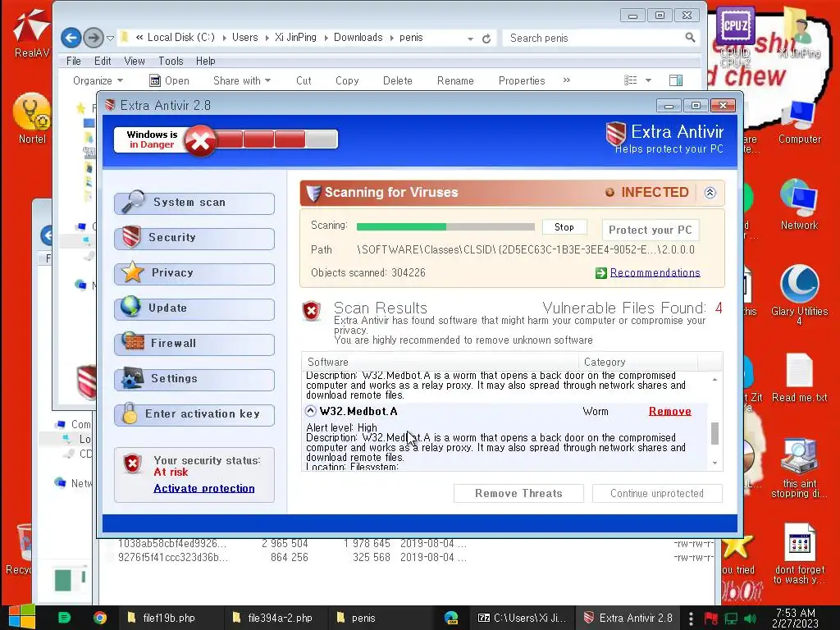Open the Read me.txt desktop file
Viewport: 840px width, 630px height.
tap(799, 377)
